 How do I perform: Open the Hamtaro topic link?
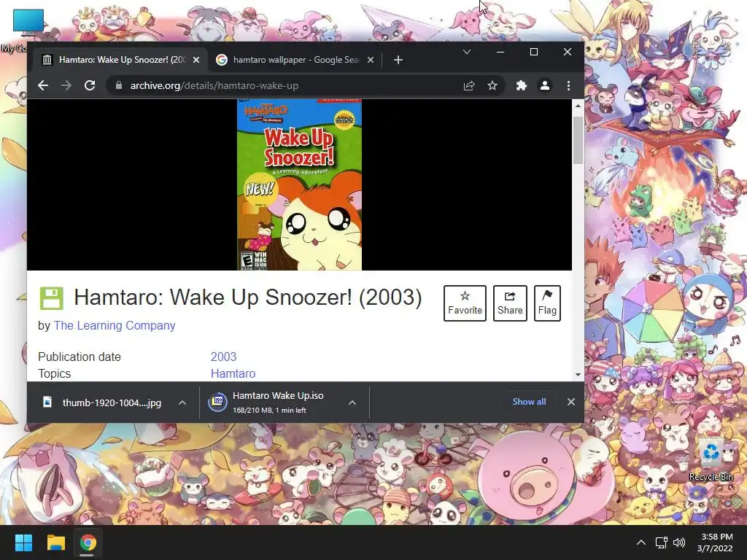[x=233, y=373]
